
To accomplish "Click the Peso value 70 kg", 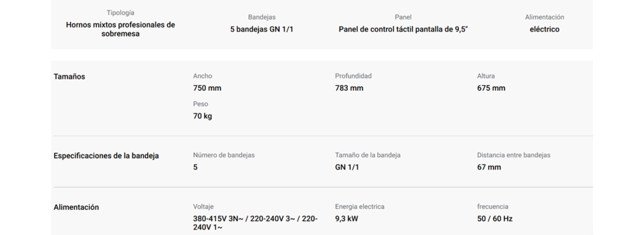I will (203, 116).
